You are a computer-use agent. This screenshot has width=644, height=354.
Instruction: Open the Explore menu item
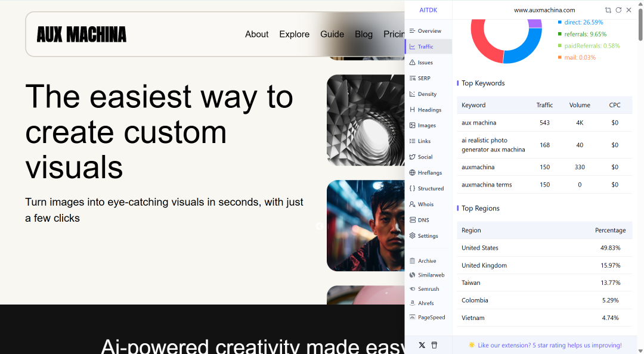click(x=294, y=34)
